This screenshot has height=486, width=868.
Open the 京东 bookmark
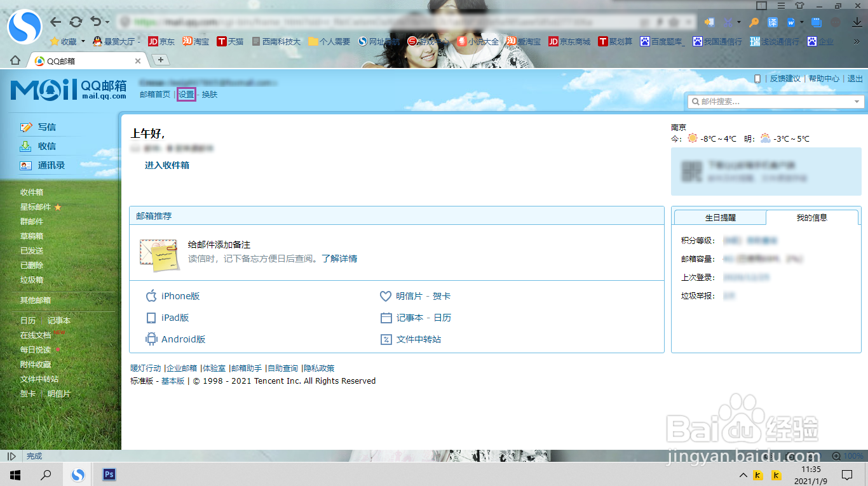161,42
